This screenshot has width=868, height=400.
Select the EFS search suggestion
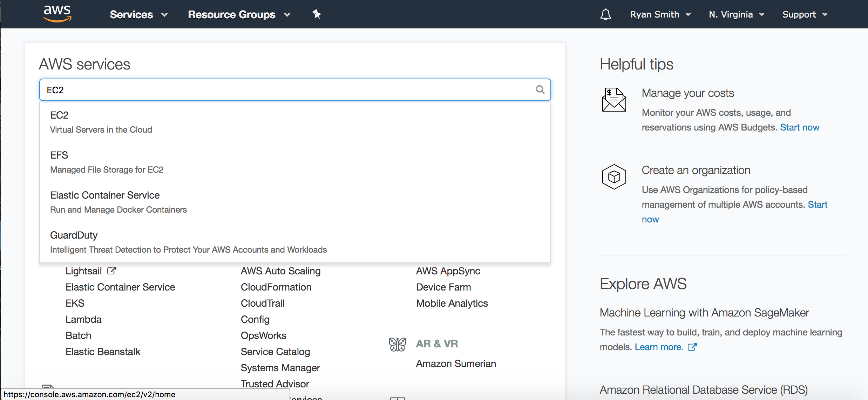coord(59,155)
